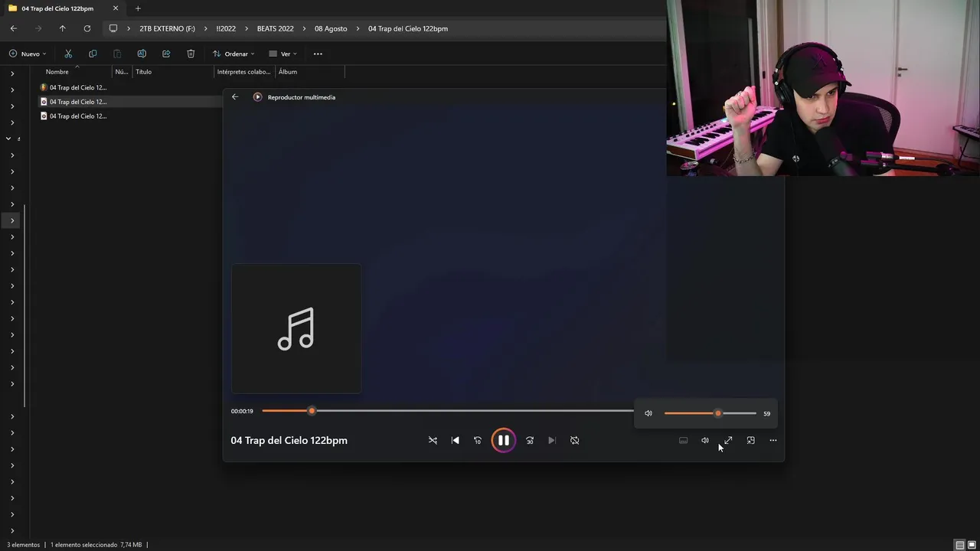Click the elapsed time 00:00:19
The width and height of the screenshot is (980, 551).
[242, 411]
